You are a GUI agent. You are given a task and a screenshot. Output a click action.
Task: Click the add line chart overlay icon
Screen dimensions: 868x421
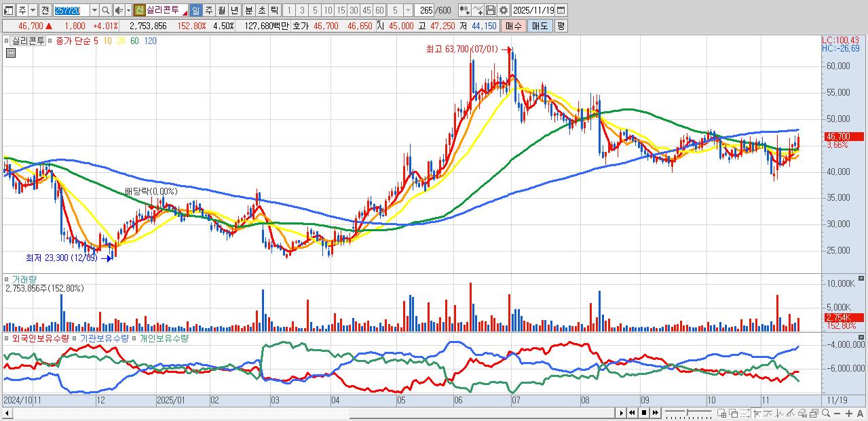(x=478, y=10)
